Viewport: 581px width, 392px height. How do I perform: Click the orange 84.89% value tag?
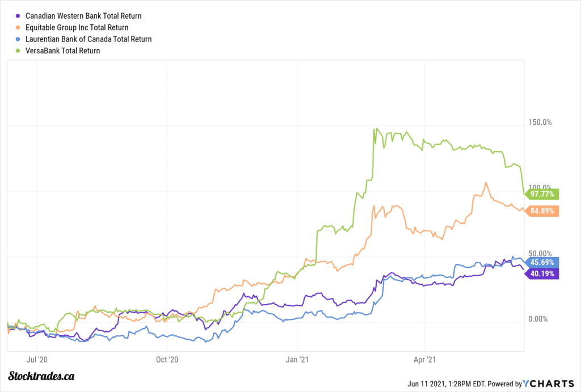point(542,212)
